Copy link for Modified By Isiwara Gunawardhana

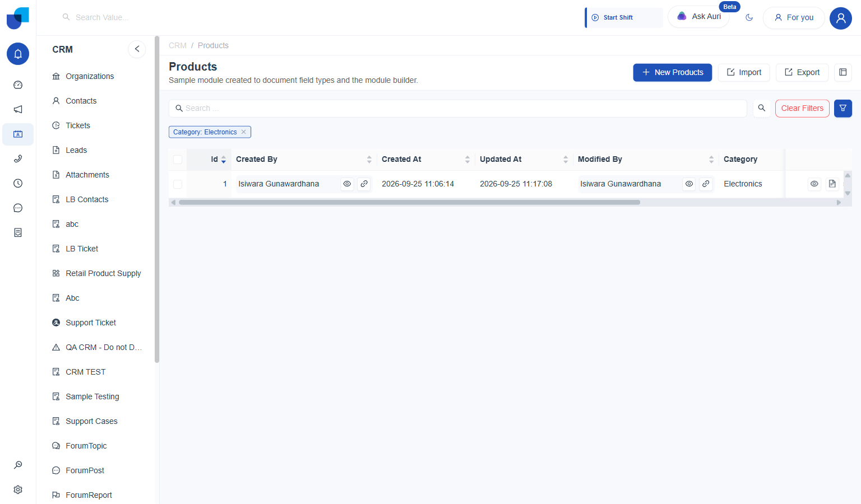click(706, 184)
